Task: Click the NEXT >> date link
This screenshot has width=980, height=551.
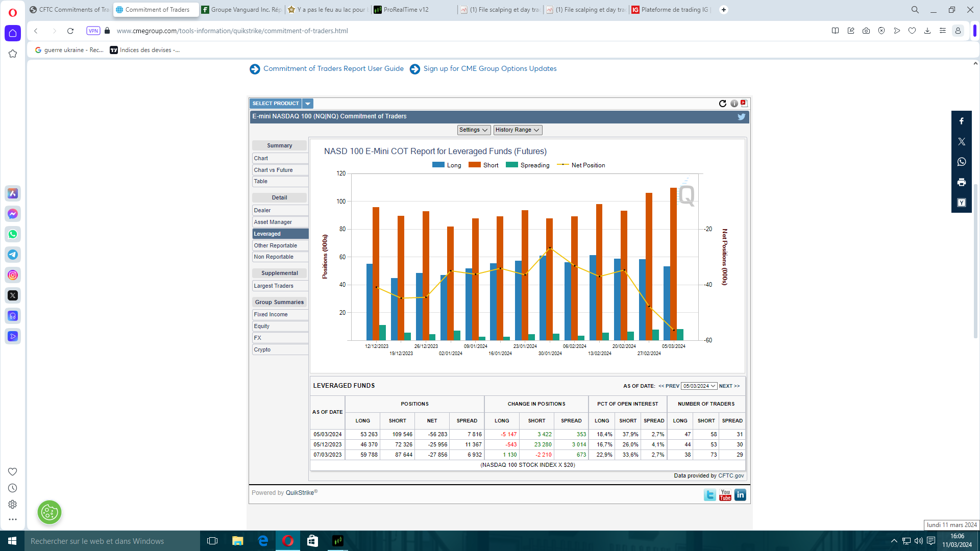Action: pos(729,386)
